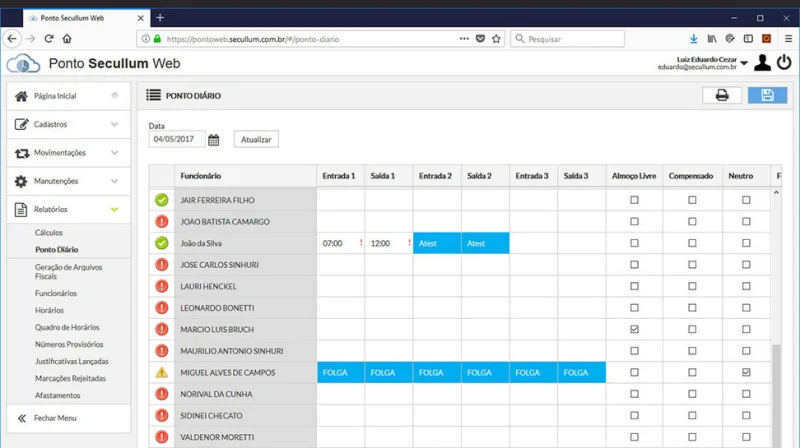Click green check status icon for João da Silva
This screenshot has width=800, height=448.
[161, 243]
